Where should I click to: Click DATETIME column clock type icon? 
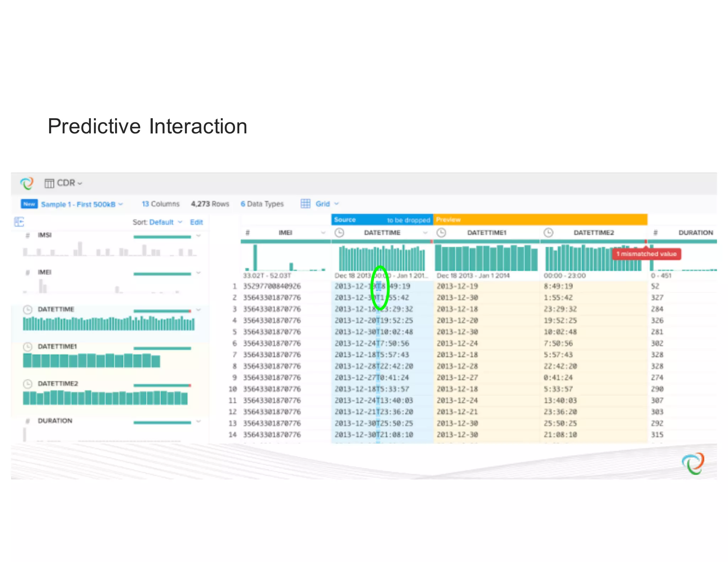pyautogui.click(x=339, y=233)
